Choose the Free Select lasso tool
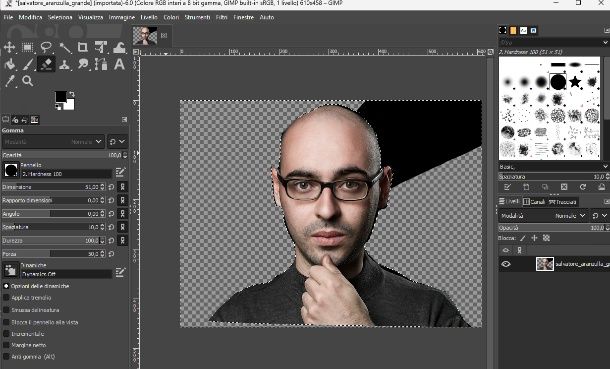The width and height of the screenshot is (610, 369). click(x=46, y=47)
